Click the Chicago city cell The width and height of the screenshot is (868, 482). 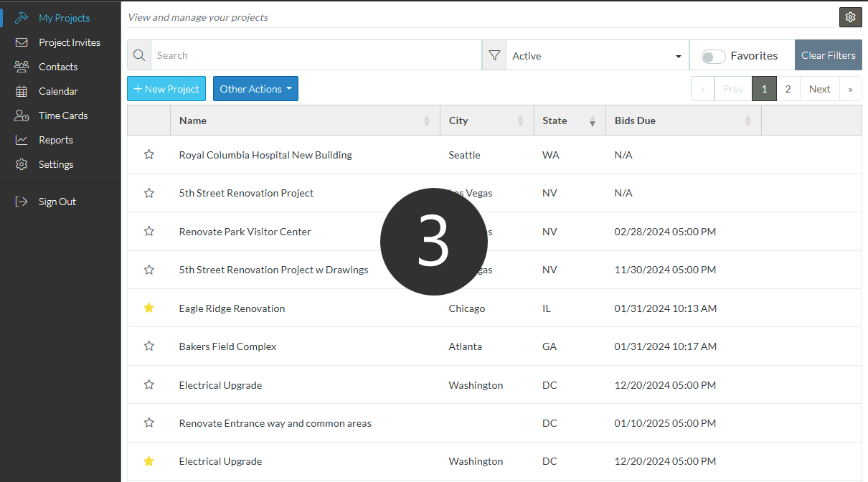(x=467, y=308)
